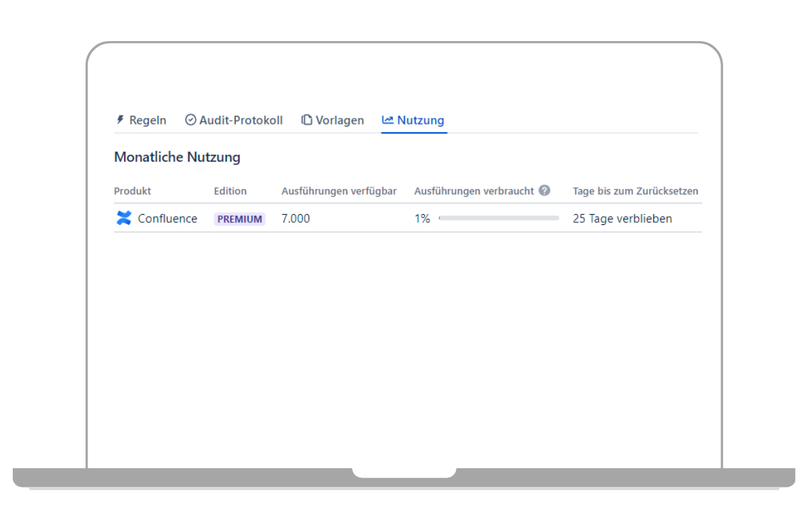
Task: Click the line chart icon beside Nutzung
Action: coord(388,120)
